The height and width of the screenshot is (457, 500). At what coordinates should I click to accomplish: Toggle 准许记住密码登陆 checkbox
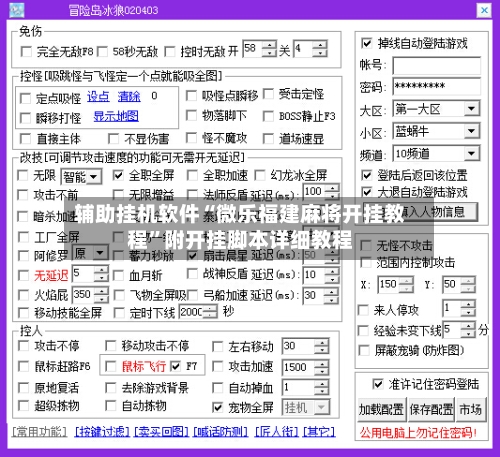(x=377, y=384)
